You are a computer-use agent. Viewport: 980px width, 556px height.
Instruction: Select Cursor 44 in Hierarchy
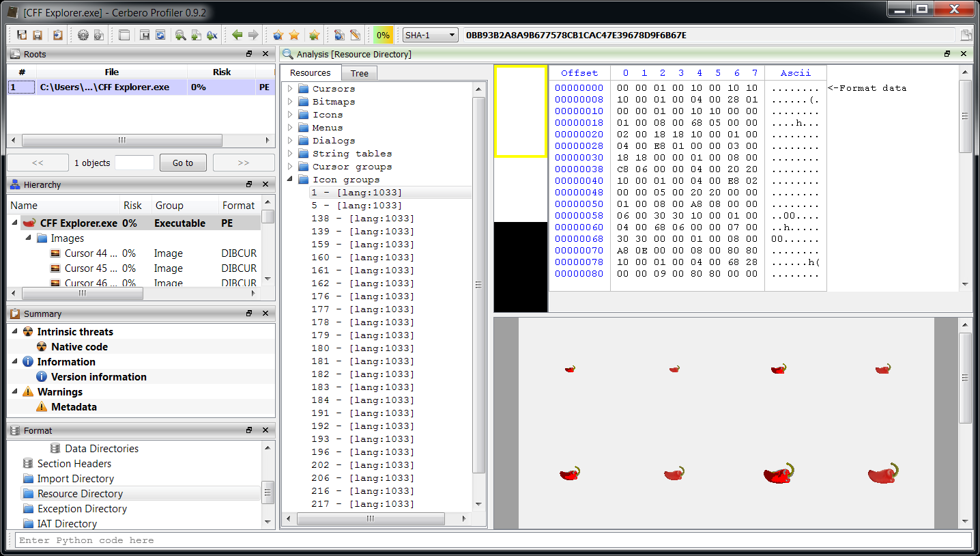click(91, 253)
